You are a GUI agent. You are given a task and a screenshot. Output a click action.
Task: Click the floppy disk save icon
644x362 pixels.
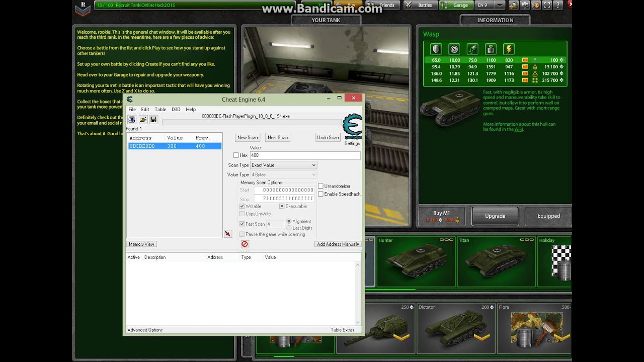click(x=153, y=119)
